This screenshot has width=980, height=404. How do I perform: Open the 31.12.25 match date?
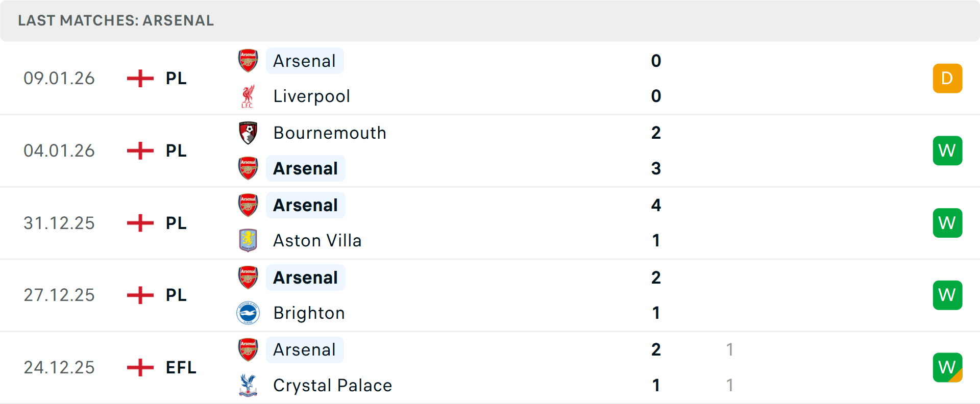click(59, 223)
